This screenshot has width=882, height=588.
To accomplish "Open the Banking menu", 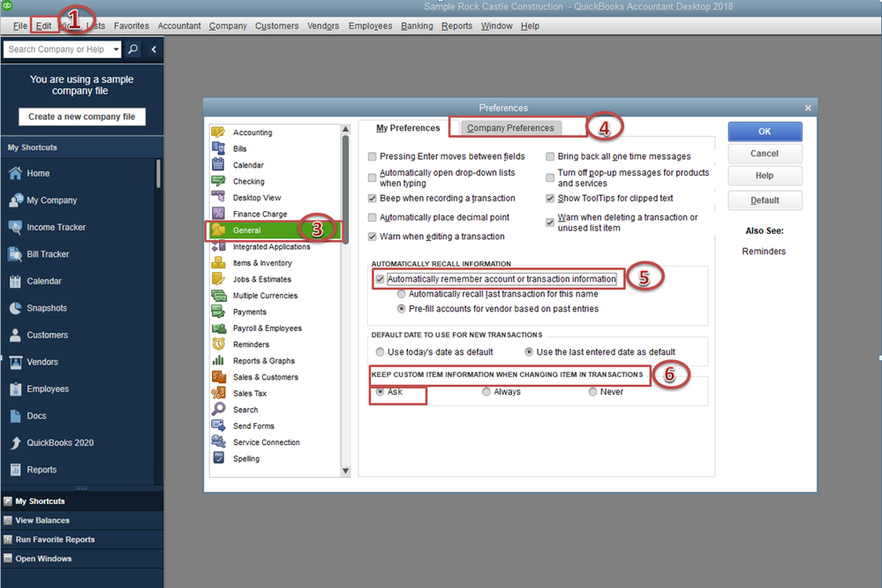I will (x=417, y=26).
